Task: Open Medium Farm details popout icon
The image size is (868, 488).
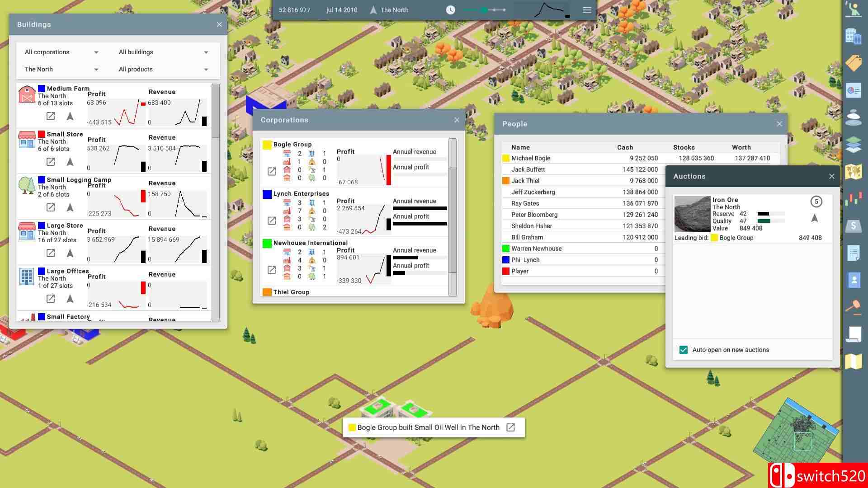Action: tap(51, 116)
